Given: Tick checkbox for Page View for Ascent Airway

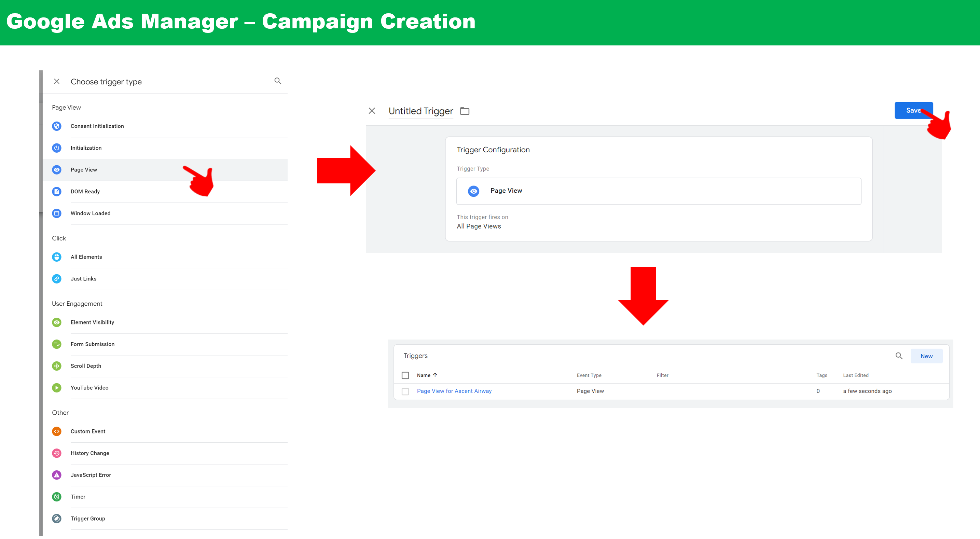Looking at the screenshot, I should [x=405, y=391].
